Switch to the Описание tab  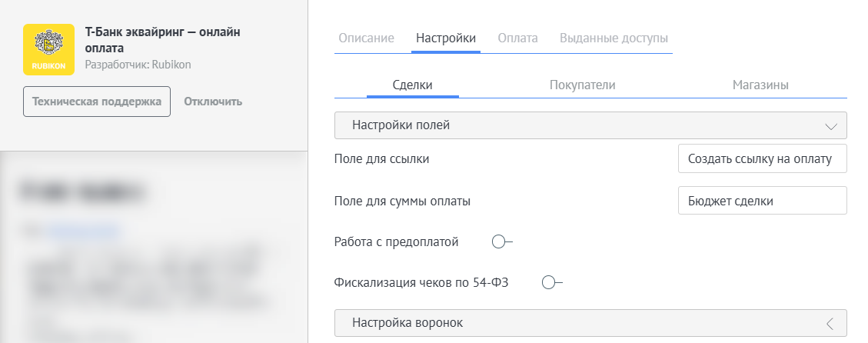(x=367, y=38)
